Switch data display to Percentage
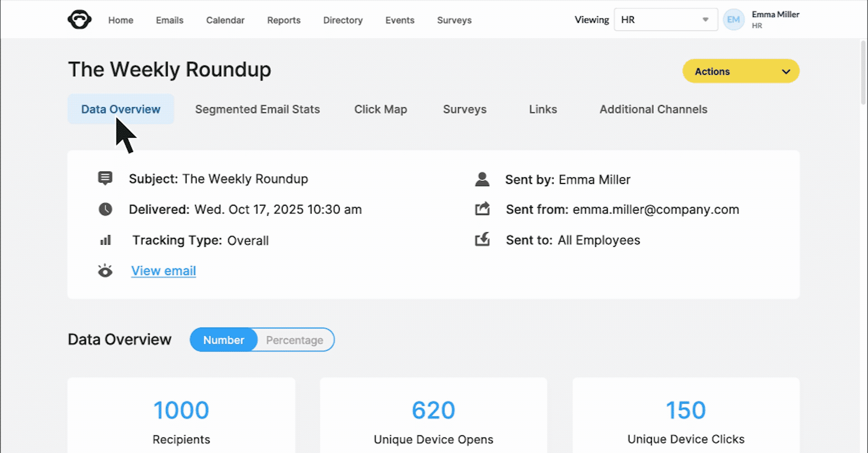The image size is (868, 453). pos(294,340)
